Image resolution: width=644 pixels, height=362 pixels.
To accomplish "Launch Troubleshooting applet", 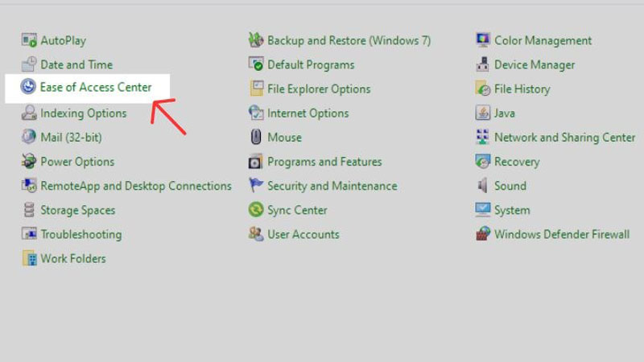I will (80, 235).
